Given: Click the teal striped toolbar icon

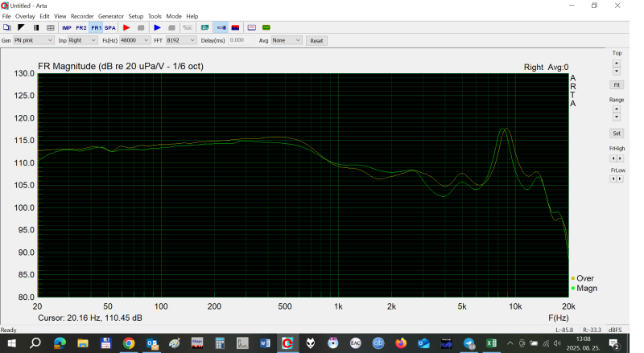Looking at the screenshot, I should (x=204, y=27).
